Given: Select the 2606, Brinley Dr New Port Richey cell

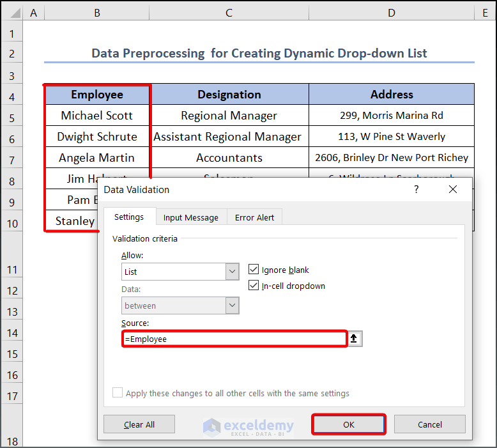Looking at the screenshot, I should tap(392, 158).
